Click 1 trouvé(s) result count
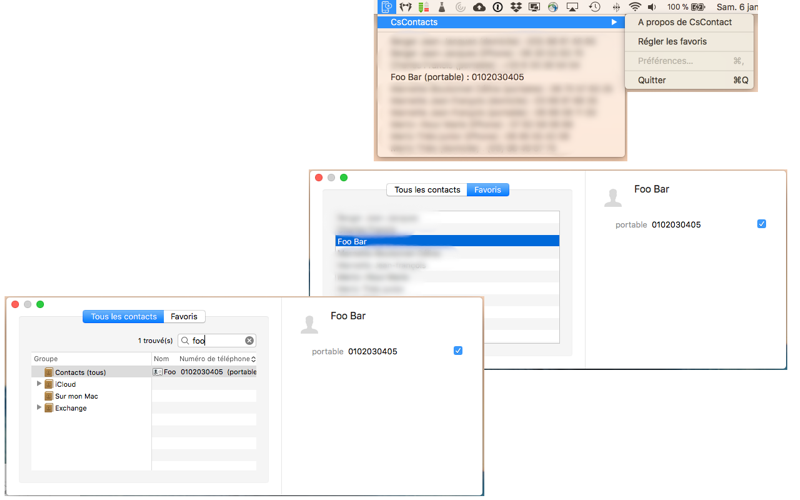The width and height of the screenshot is (800, 500). [155, 341]
